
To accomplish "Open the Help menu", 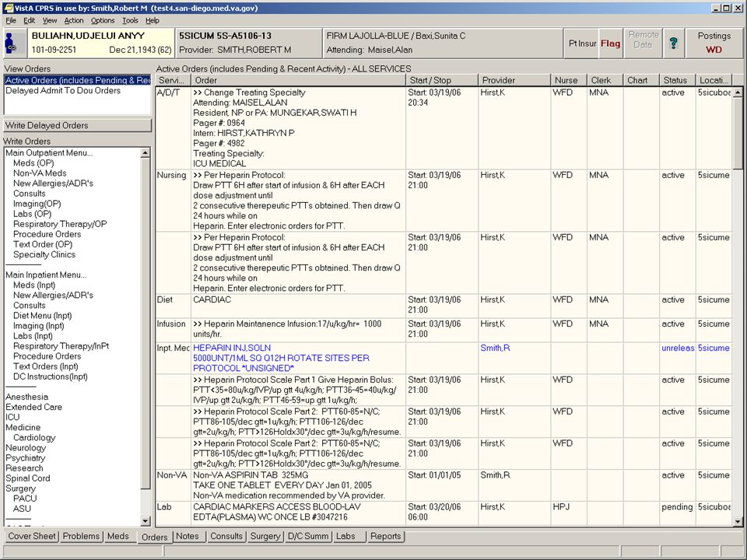I will point(153,20).
